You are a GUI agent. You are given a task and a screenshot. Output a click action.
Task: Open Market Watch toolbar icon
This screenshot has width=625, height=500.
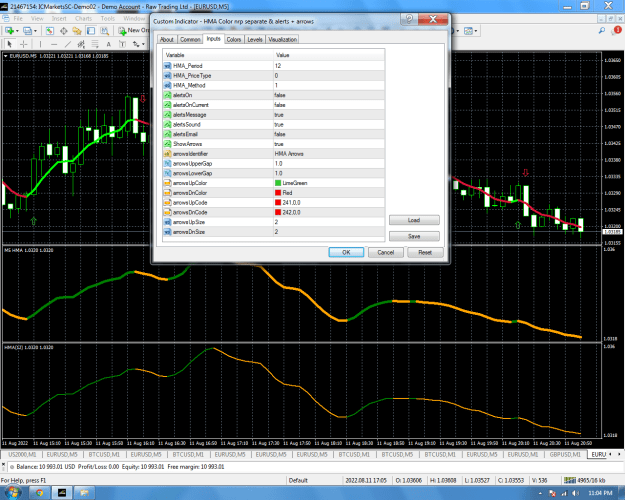coord(50,31)
